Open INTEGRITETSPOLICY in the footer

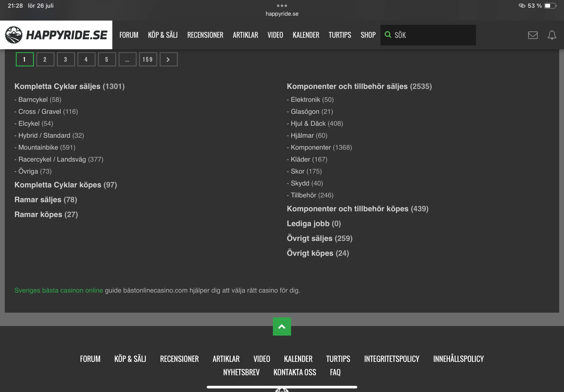point(391,359)
